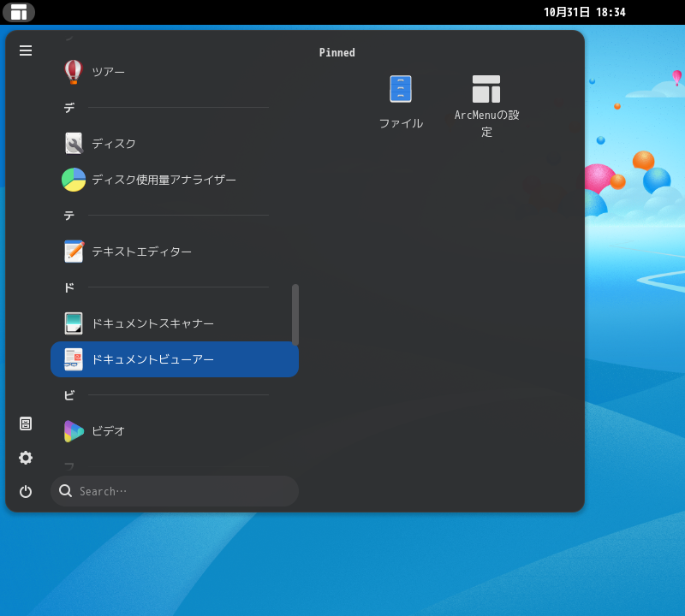
Task: Expand power options with power icon
Action: click(x=26, y=491)
